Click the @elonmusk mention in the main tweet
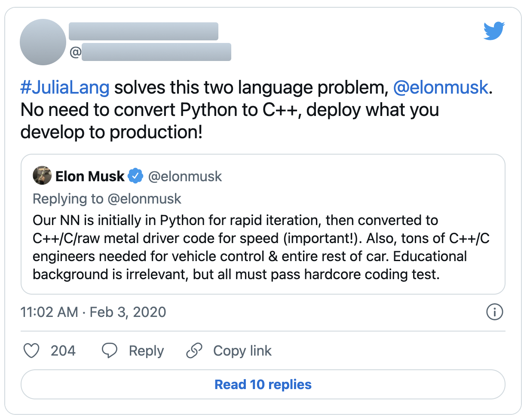 [441, 88]
